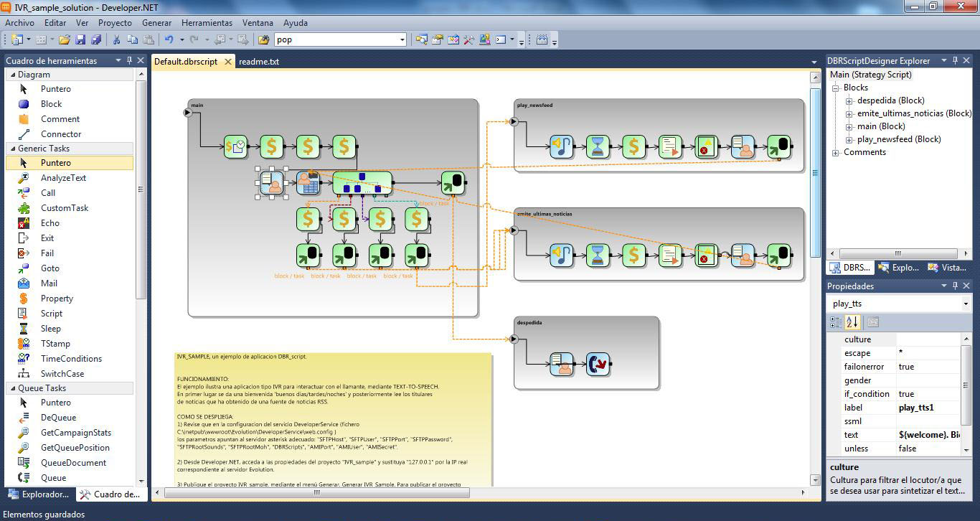Select the play_newsfeed block title
Image resolution: width=980 pixels, height=521 pixels.
click(x=534, y=105)
